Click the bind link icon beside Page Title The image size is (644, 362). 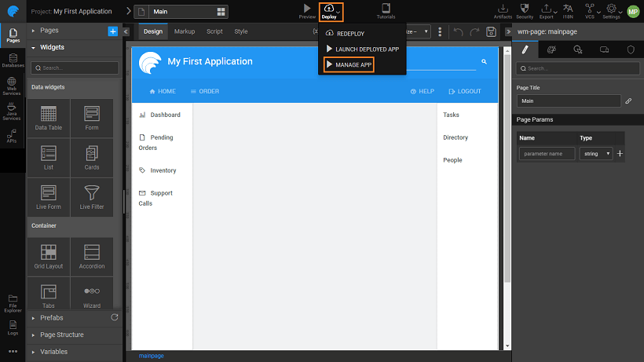[x=628, y=101]
